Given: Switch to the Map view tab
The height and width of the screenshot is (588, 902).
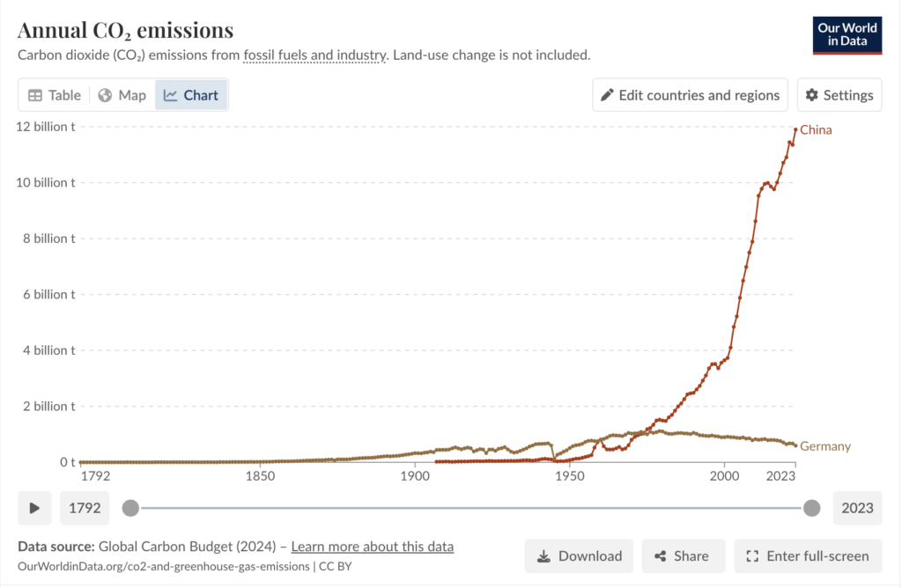Looking at the screenshot, I should (122, 95).
